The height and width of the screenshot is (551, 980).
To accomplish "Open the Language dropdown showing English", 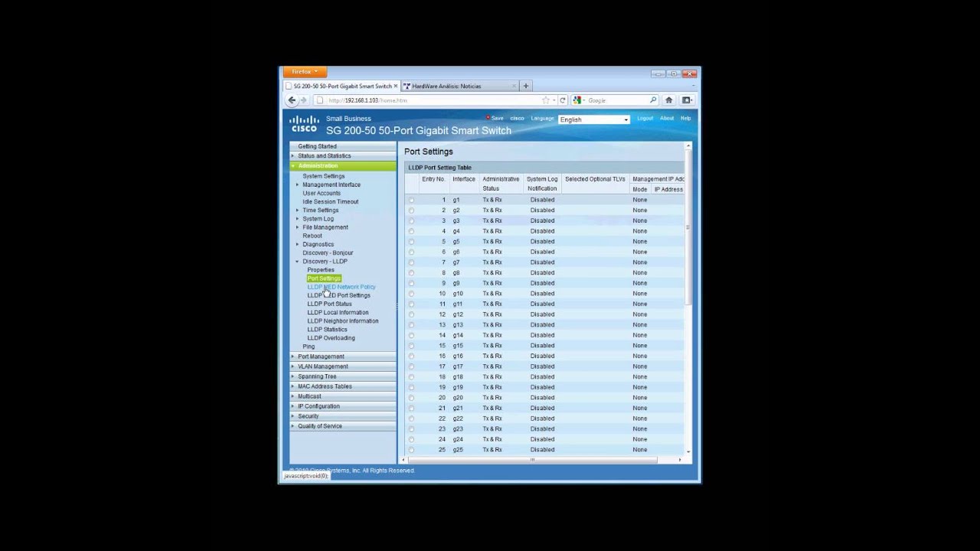I will 594,119.
